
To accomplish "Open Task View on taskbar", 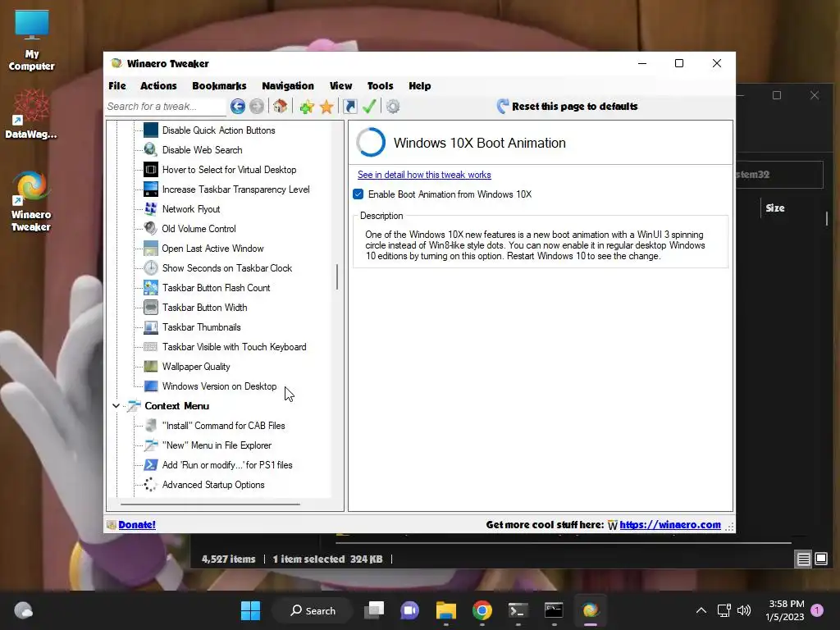I will [374, 610].
